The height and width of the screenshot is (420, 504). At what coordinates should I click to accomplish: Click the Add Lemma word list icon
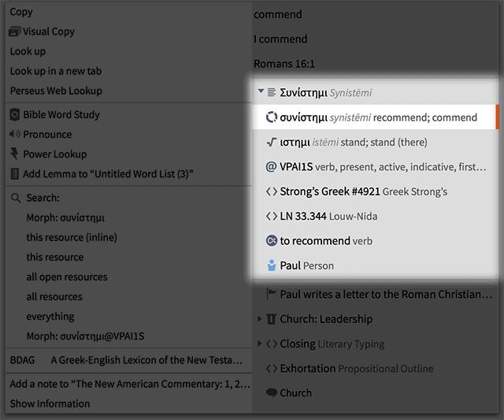point(15,173)
